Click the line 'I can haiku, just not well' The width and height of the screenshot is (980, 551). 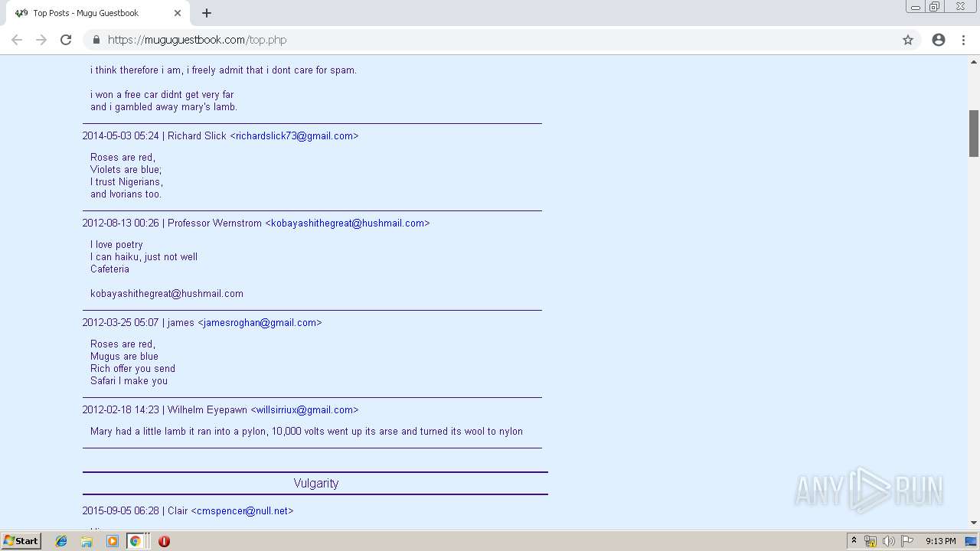point(144,256)
